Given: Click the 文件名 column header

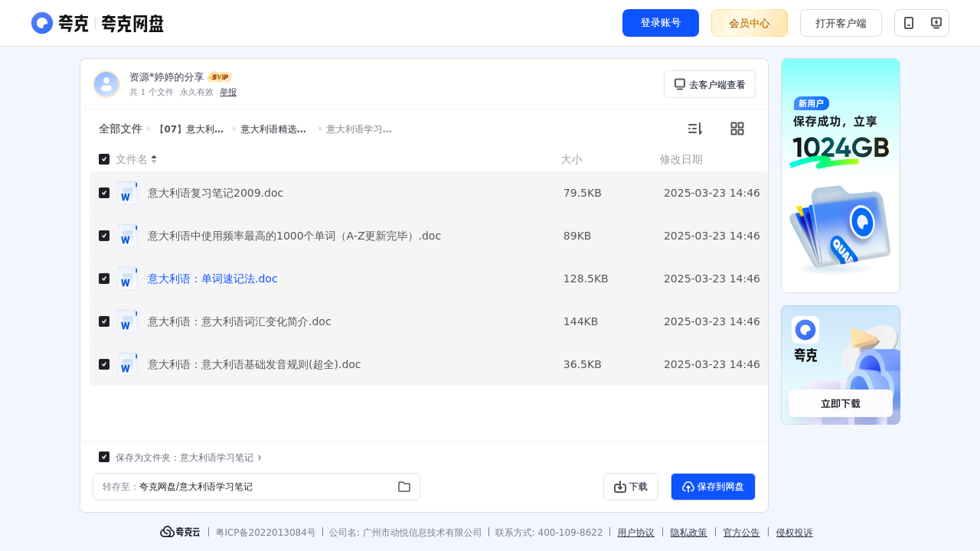Looking at the screenshot, I should click(132, 159).
